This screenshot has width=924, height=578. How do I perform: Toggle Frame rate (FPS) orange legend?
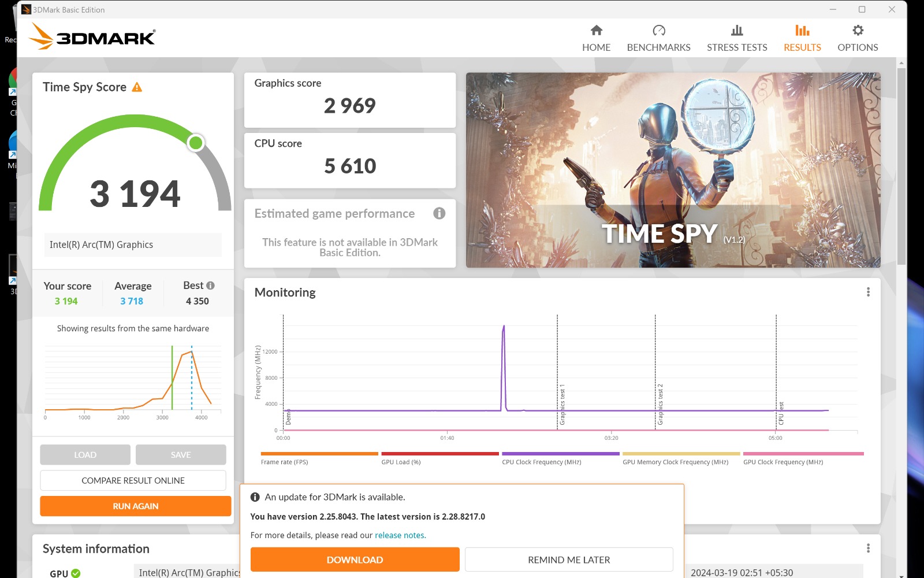(319, 458)
